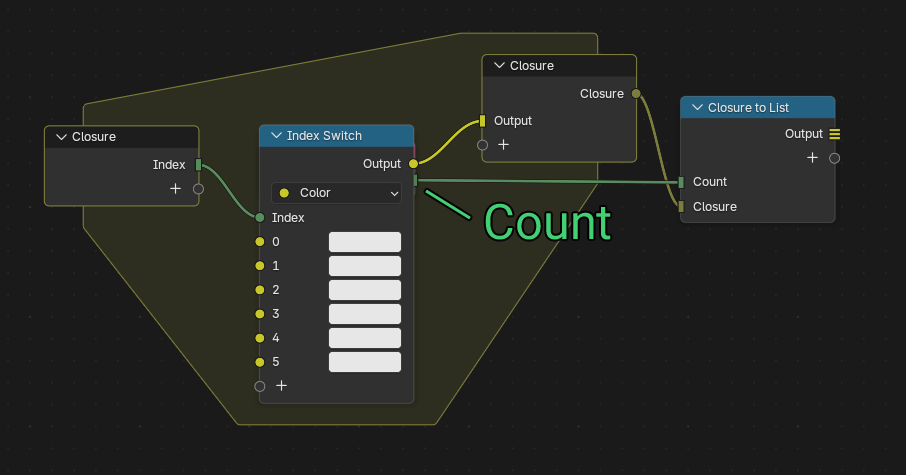This screenshot has height=475, width=906.
Task: Click the Count input socket on Closure to List
Action: 681,182
